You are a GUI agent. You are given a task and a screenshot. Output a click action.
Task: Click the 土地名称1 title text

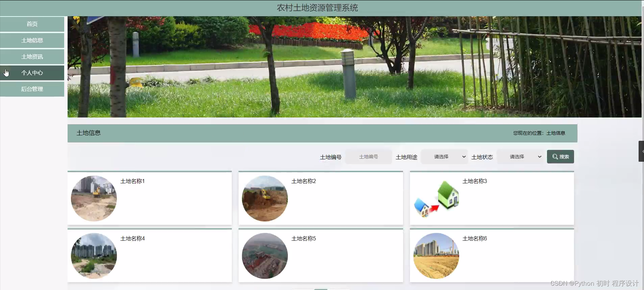point(132,181)
